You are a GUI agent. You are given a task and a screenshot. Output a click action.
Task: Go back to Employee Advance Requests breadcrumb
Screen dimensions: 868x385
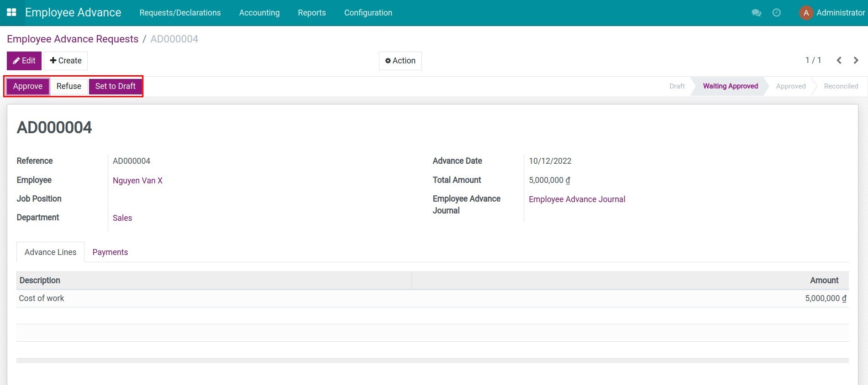(x=73, y=39)
